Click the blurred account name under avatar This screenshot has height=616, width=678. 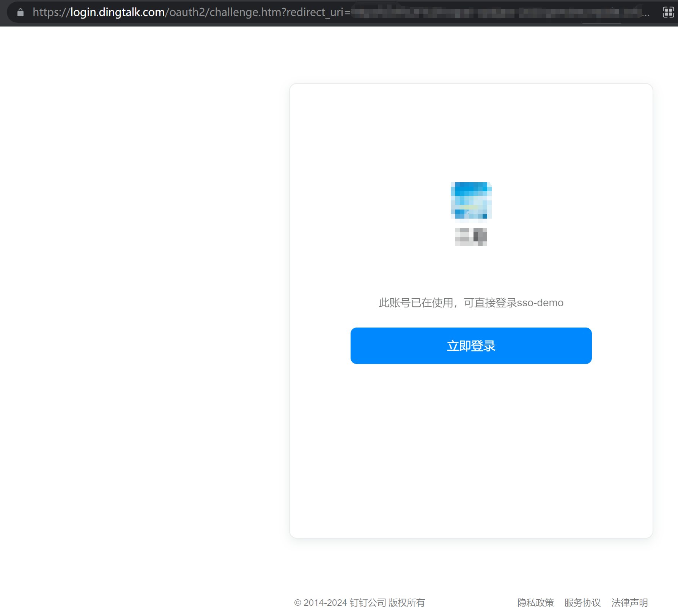click(x=471, y=237)
